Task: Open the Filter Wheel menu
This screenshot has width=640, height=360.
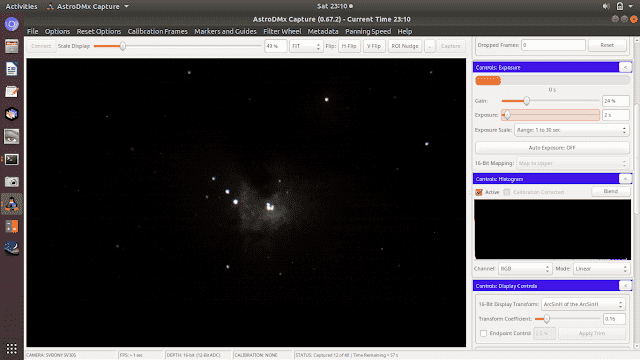Action: (282, 31)
